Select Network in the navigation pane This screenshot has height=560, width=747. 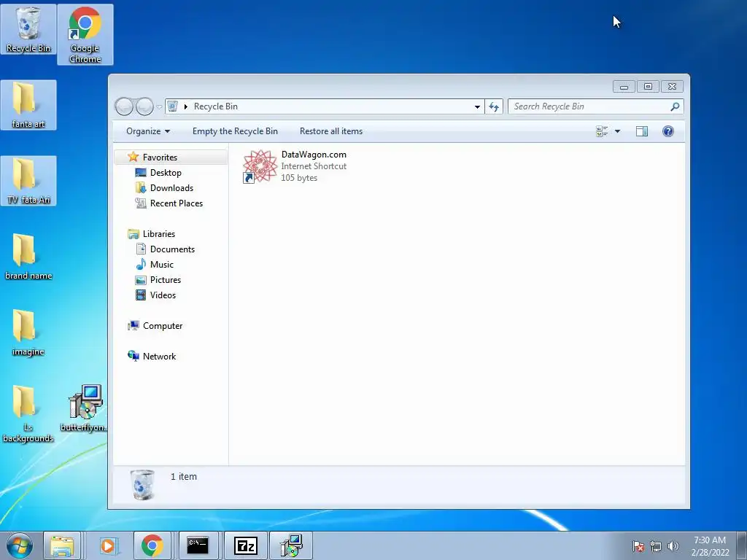click(159, 356)
